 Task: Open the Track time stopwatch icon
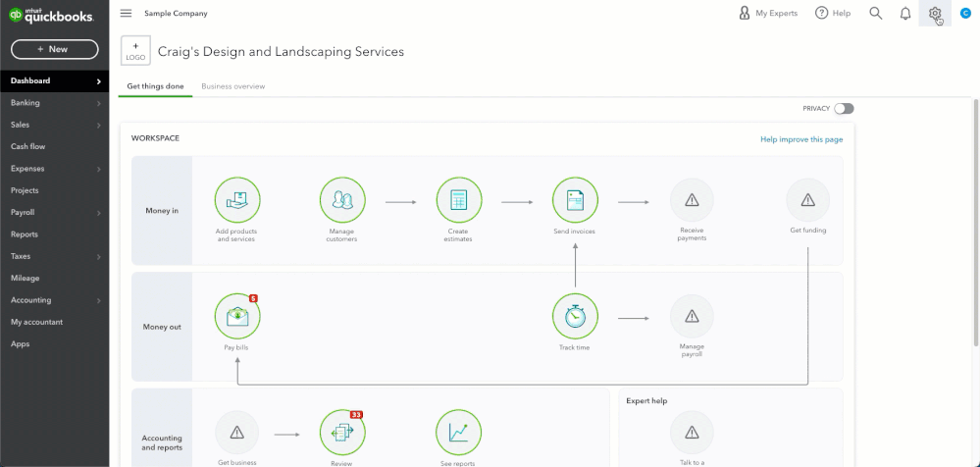[x=575, y=316]
